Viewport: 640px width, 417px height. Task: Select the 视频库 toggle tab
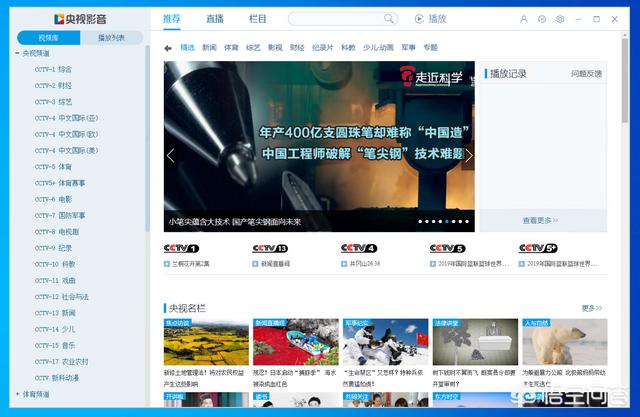click(x=49, y=38)
